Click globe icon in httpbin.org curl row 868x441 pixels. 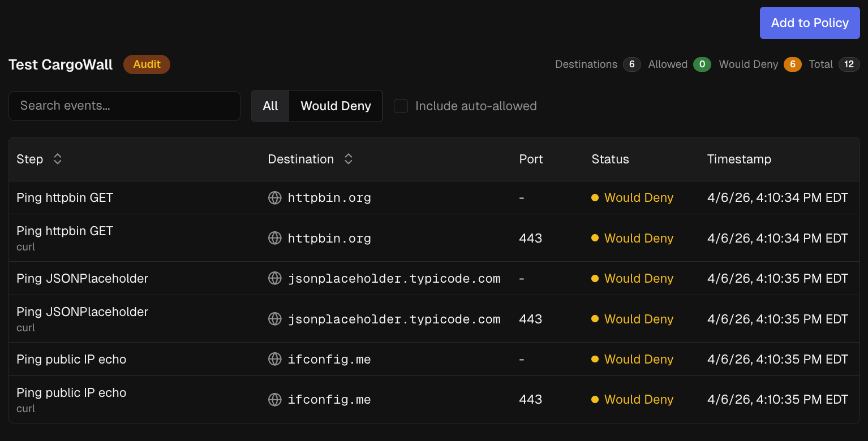point(274,238)
